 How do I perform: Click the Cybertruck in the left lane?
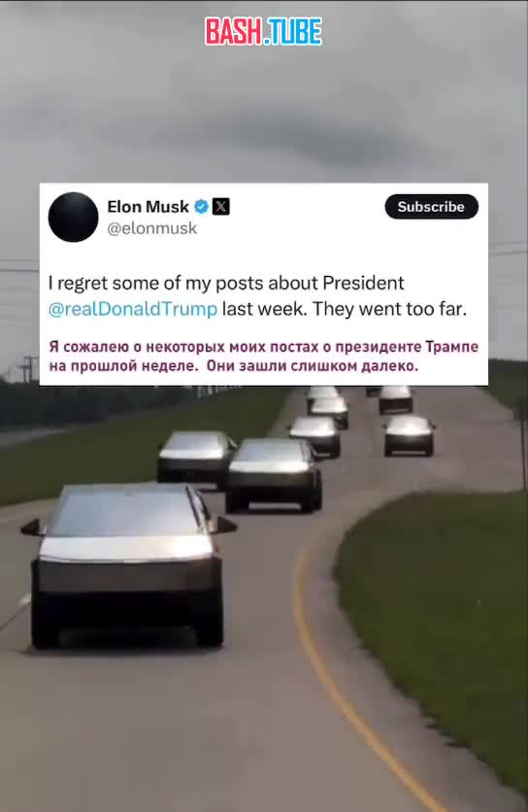click(195, 458)
